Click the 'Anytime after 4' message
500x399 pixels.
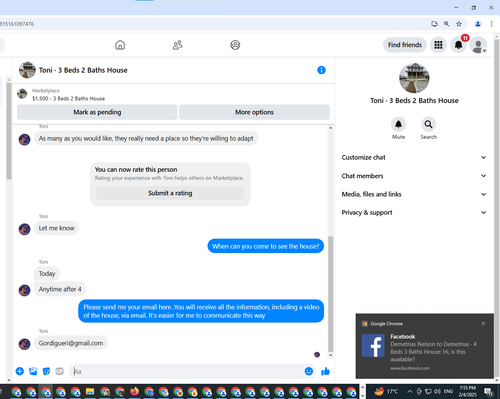tap(60, 289)
